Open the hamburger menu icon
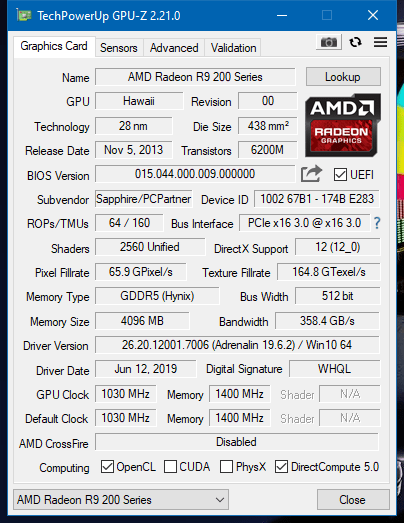Screen dimensions: 404x523 [380, 42]
